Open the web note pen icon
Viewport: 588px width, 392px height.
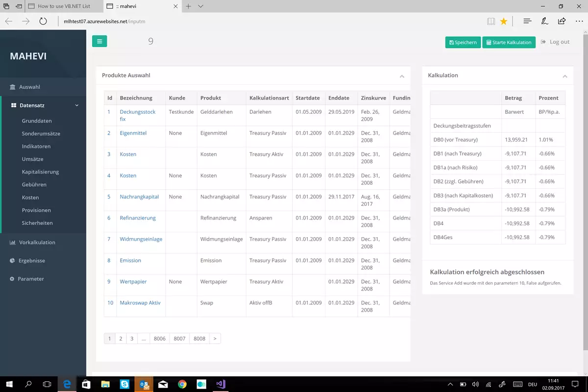pos(544,22)
